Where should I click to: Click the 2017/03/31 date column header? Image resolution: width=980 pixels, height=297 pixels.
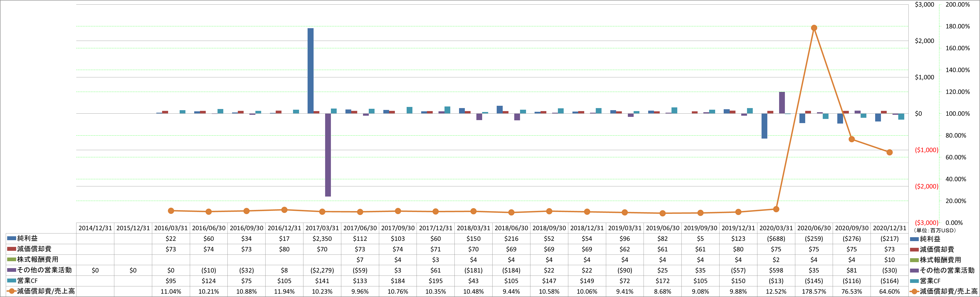[322, 228]
